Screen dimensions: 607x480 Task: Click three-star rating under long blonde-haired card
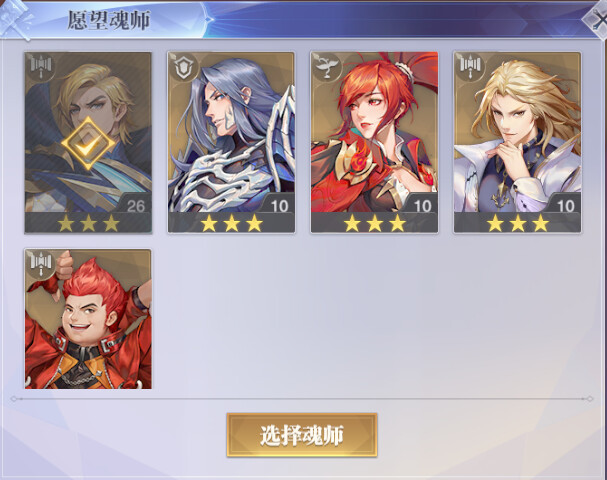tap(518, 223)
